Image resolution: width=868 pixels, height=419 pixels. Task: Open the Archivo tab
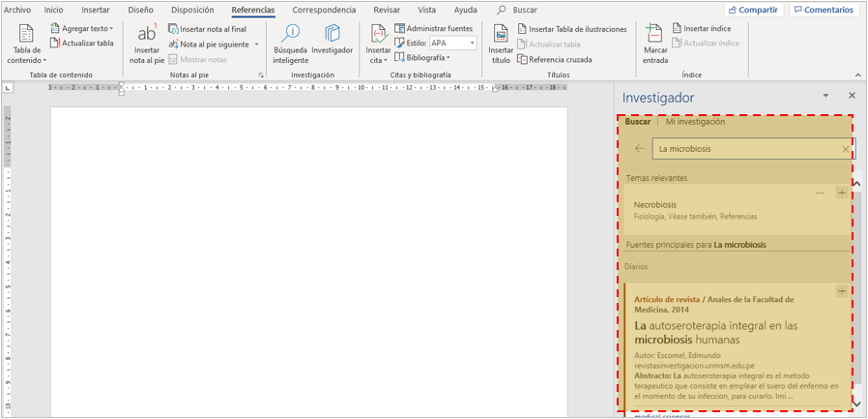pos(17,10)
